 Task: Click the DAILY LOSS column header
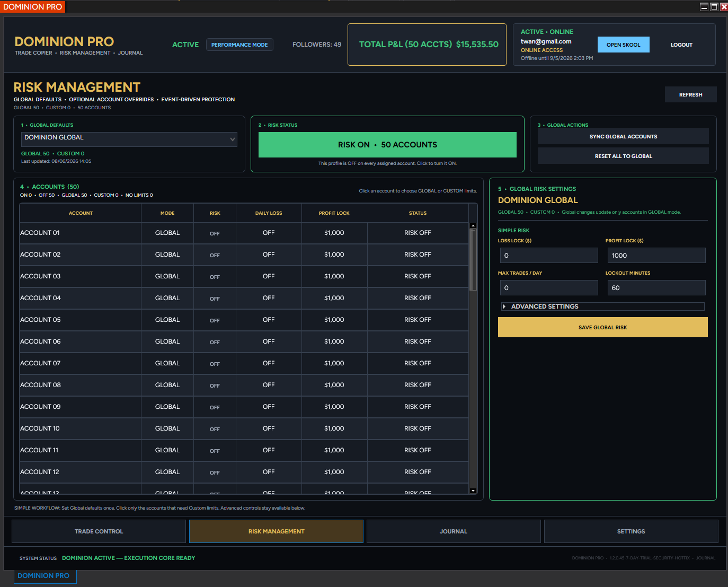point(269,213)
